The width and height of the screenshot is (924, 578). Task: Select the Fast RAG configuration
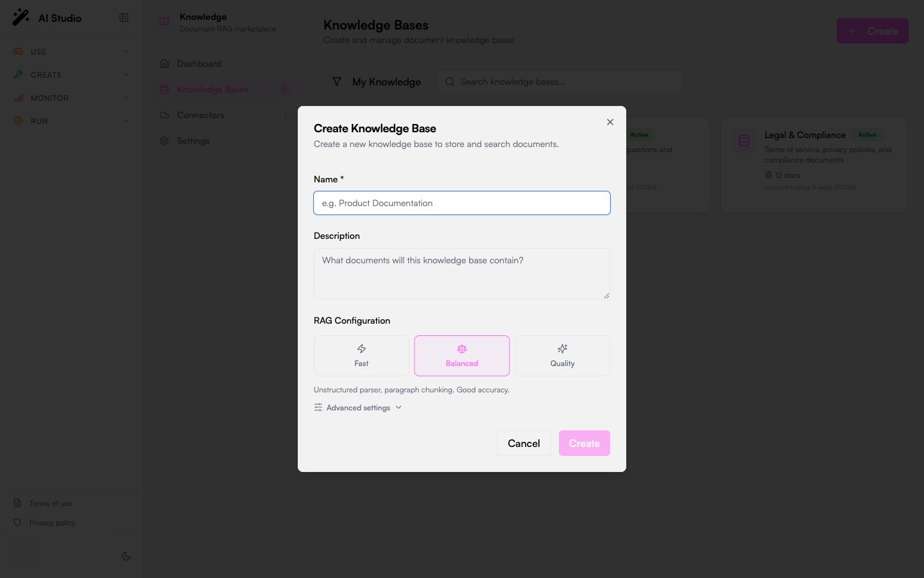click(361, 356)
